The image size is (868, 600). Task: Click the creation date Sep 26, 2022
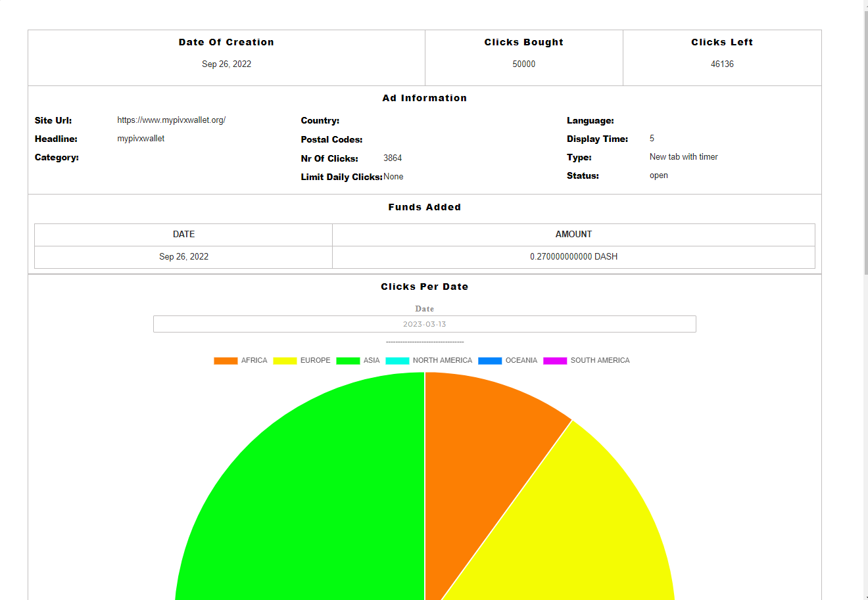(x=226, y=64)
